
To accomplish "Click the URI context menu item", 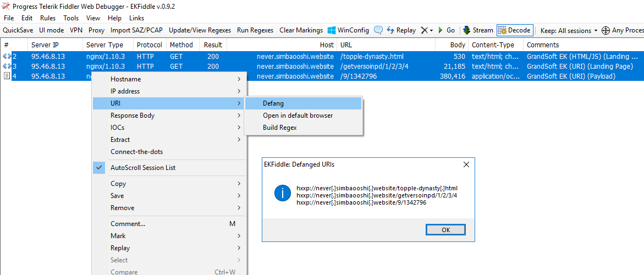I will (x=169, y=103).
